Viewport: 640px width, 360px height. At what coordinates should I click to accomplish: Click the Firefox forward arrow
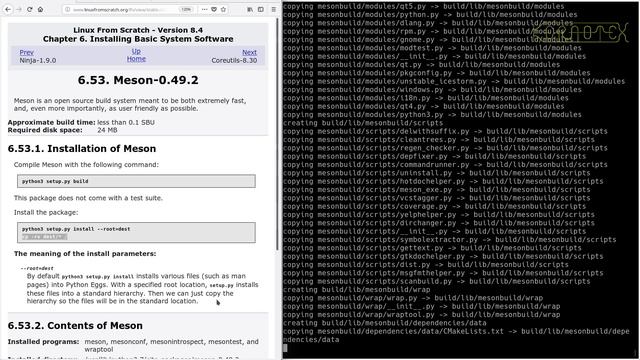[19, 9]
